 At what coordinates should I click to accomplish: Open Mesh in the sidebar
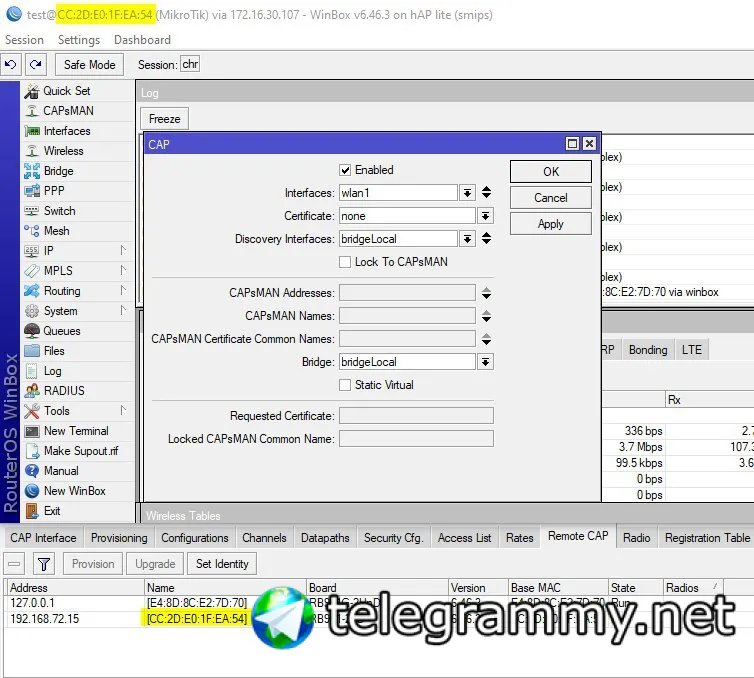coord(57,231)
